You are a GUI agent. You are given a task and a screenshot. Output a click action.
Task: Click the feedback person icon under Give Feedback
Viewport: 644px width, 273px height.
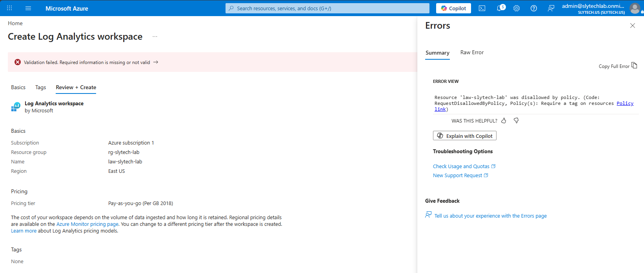428,214
